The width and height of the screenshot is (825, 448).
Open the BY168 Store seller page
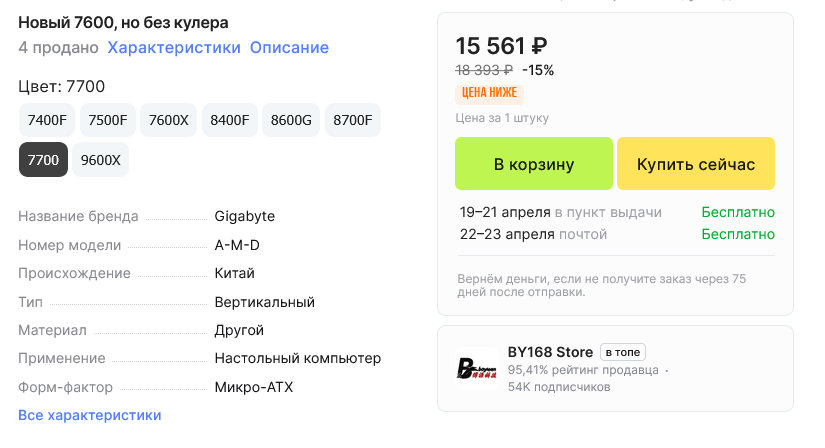click(x=549, y=352)
